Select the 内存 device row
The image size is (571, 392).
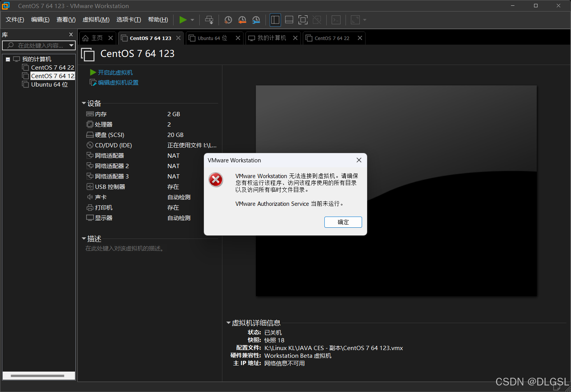152,114
